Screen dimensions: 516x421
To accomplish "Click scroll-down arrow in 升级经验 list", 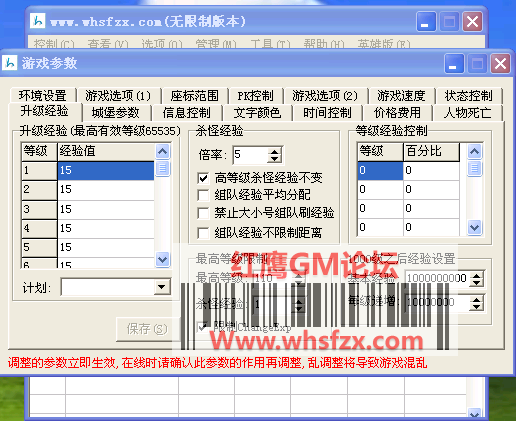I will coord(162,259).
